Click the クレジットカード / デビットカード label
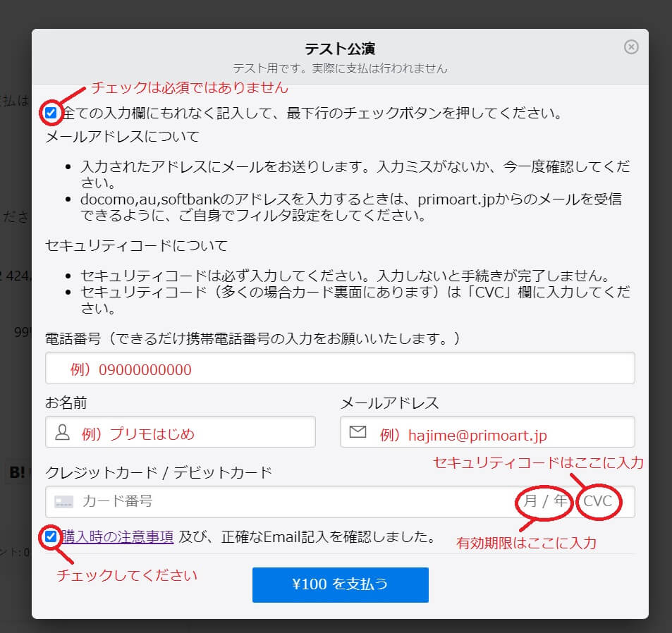Screen dimensions: 672x633 pos(159,472)
